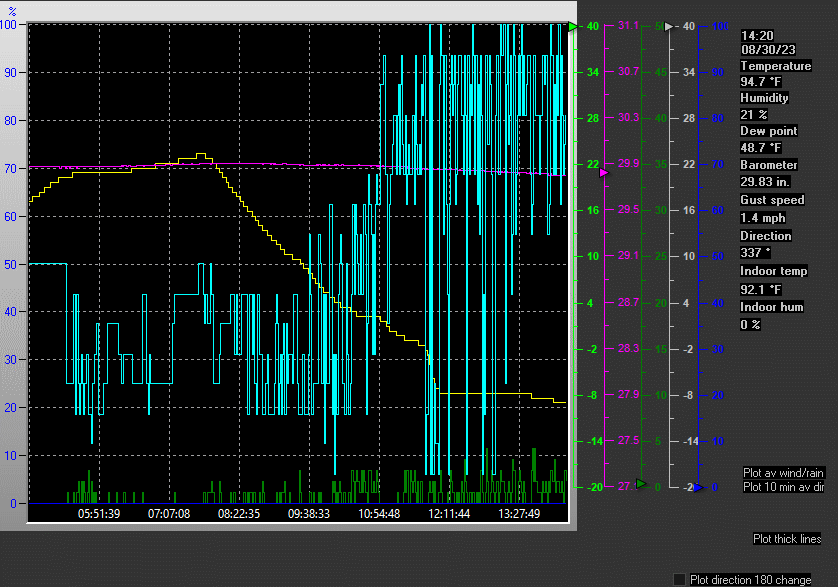This screenshot has width=838, height=587.
Task: Click the 28.7 magenta barometer scale value
Action: (628, 302)
